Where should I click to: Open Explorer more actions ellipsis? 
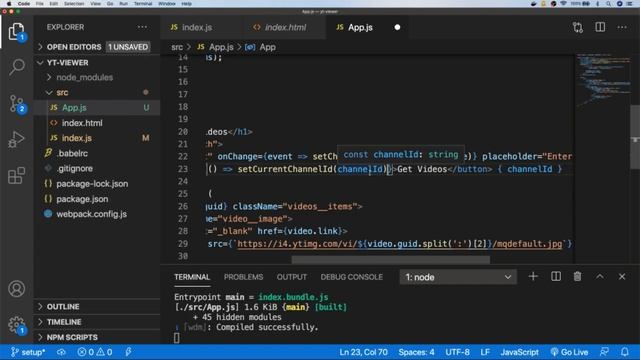coord(142,27)
